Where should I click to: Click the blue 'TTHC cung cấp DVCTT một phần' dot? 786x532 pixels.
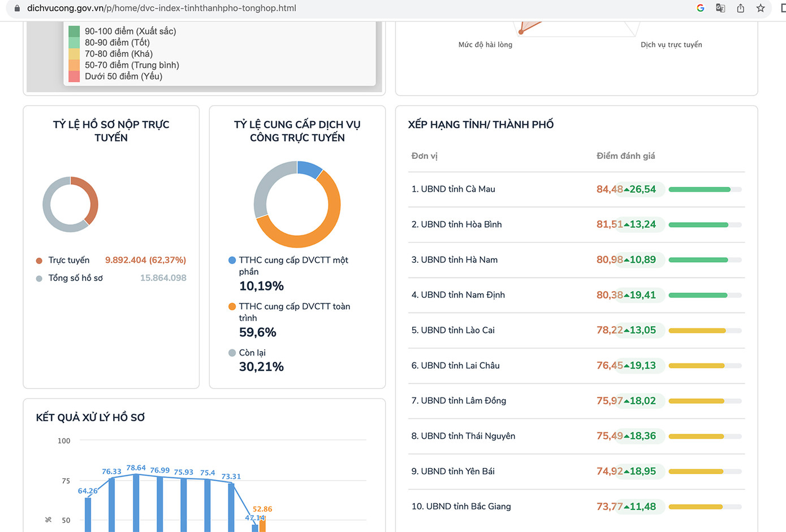click(232, 260)
